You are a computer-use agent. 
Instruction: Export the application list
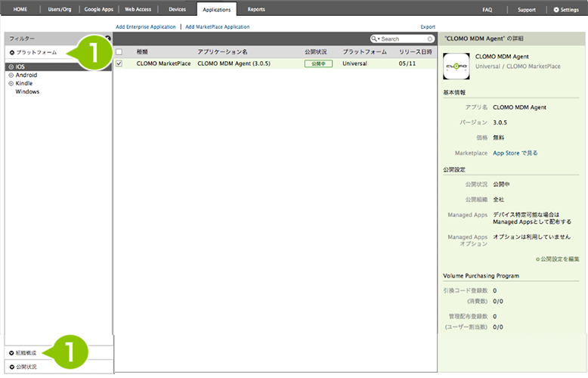(428, 26)
